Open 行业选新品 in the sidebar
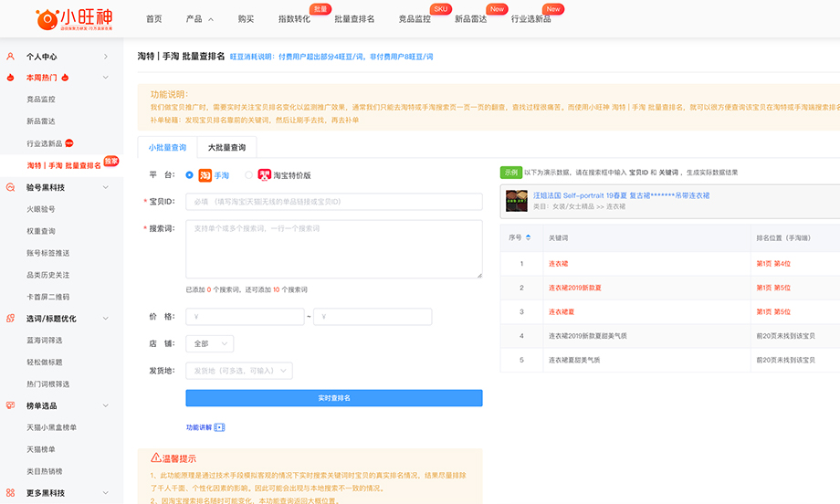Viewport: 840px width, 504px height. pos(45,143)
